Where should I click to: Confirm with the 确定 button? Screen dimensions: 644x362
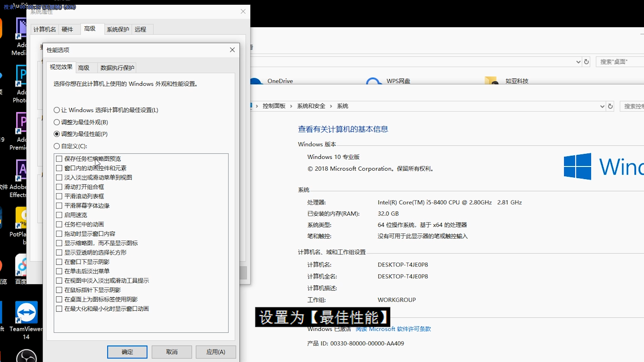click(x=127, y=352)
